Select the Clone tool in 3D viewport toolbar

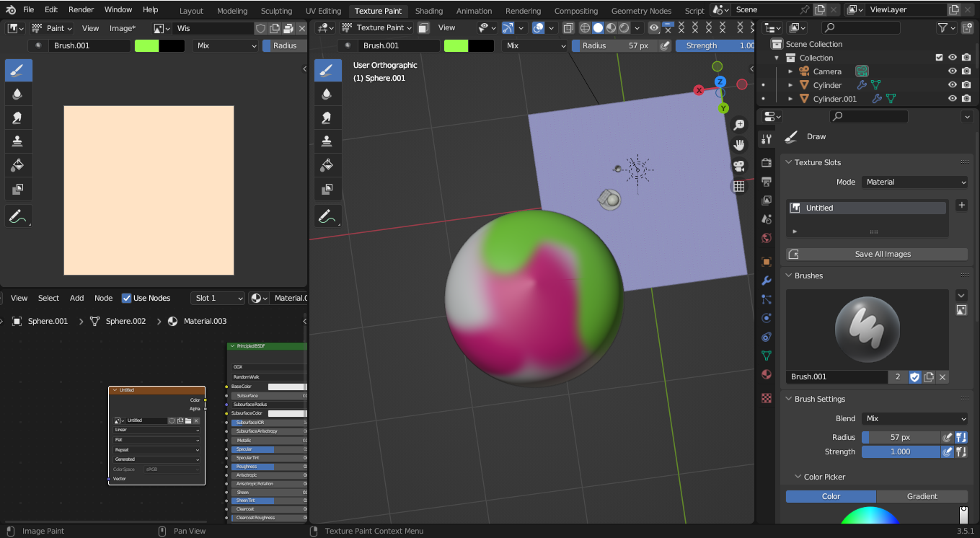click(x=327, y=142)
